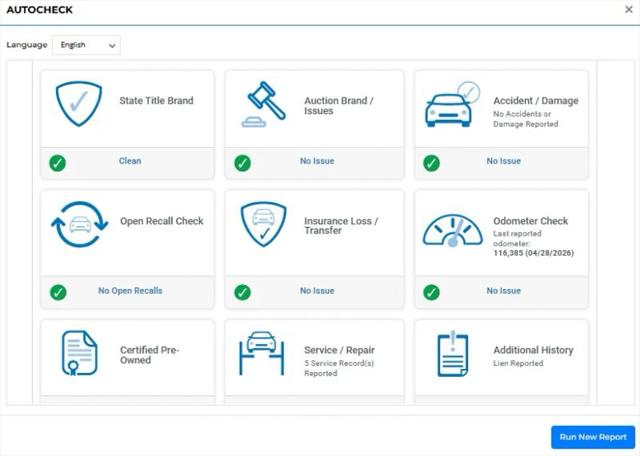Click the Additional History clipboard icon
The width and height of the screenshot is (640, 456).
453,354
